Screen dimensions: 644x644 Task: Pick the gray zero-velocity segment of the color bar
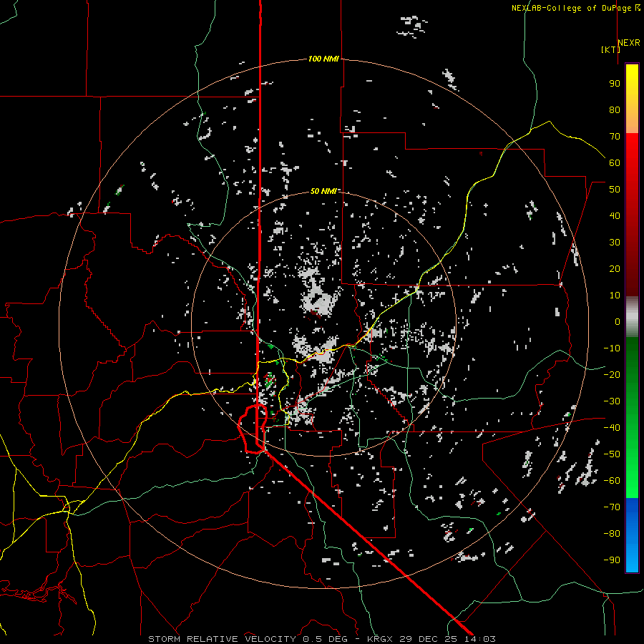[x=632, y=316]
